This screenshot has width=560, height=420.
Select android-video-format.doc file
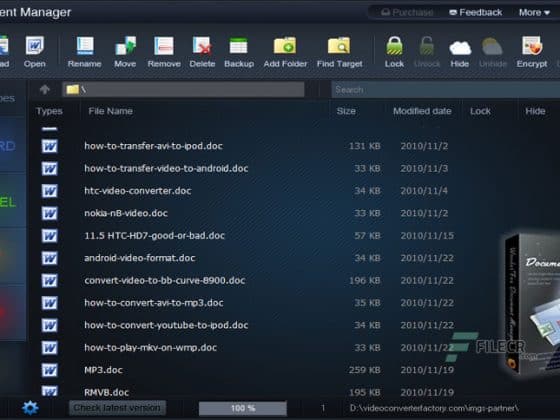[x=140, y=258]
